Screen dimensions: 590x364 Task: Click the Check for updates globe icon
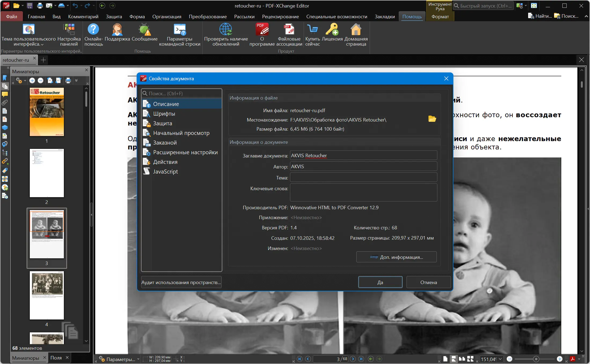[x=226, y=30]
